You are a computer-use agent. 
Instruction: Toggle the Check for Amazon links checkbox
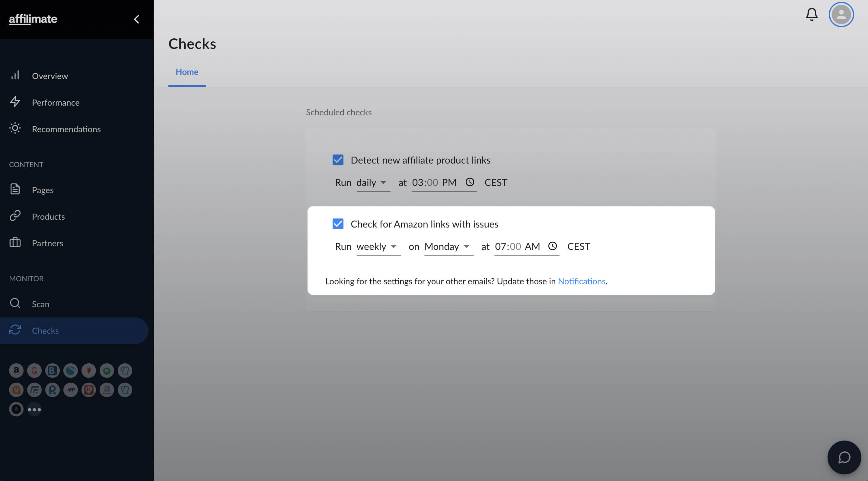point(338,223)
